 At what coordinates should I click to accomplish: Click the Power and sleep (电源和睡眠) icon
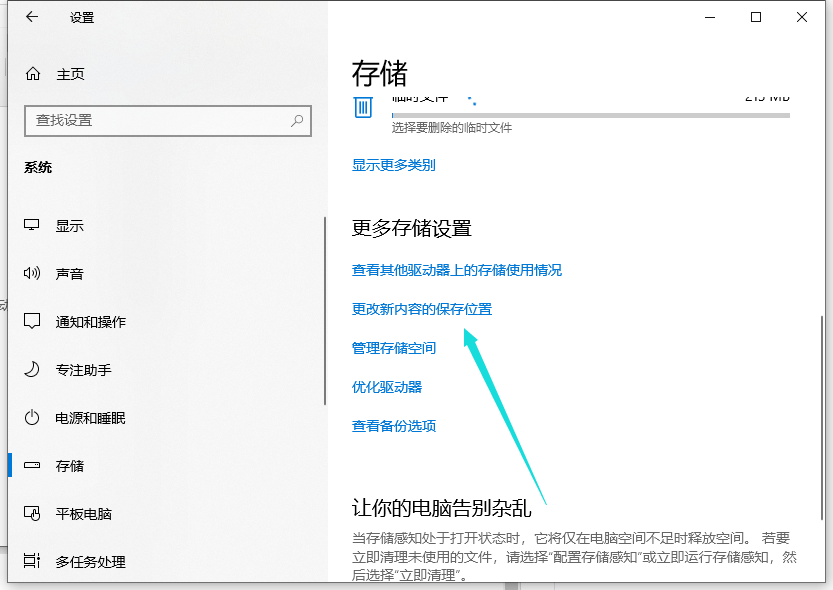point(32,418)
